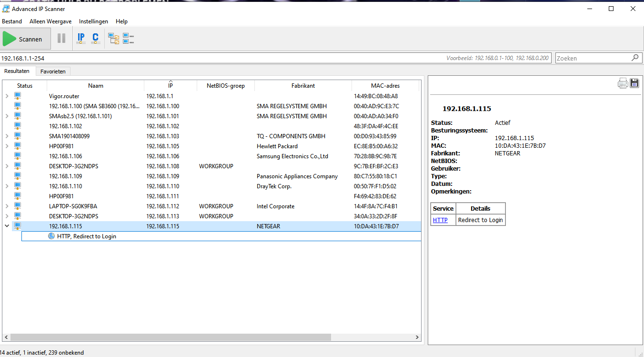Open the HTTP service link
This screenshot has width=644, height=357.
tap(440, 220)
